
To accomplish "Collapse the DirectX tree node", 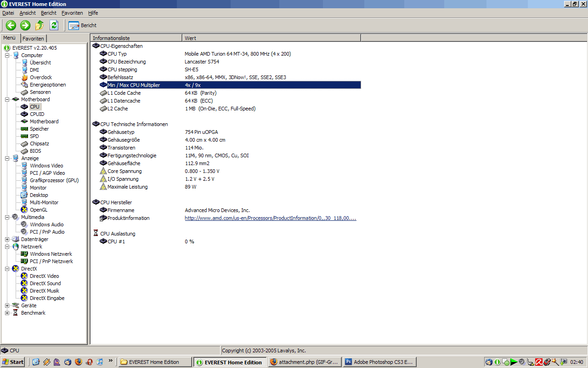I will [7, 269].
